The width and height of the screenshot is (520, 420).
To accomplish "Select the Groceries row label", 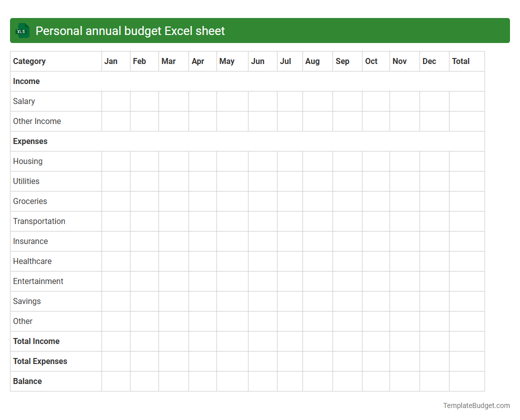I will click(x=30, y=201).
